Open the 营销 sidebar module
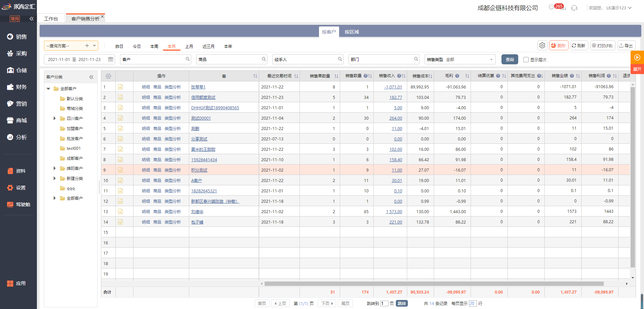The width and height of the screenshot is (644, 309). (17, 104)
